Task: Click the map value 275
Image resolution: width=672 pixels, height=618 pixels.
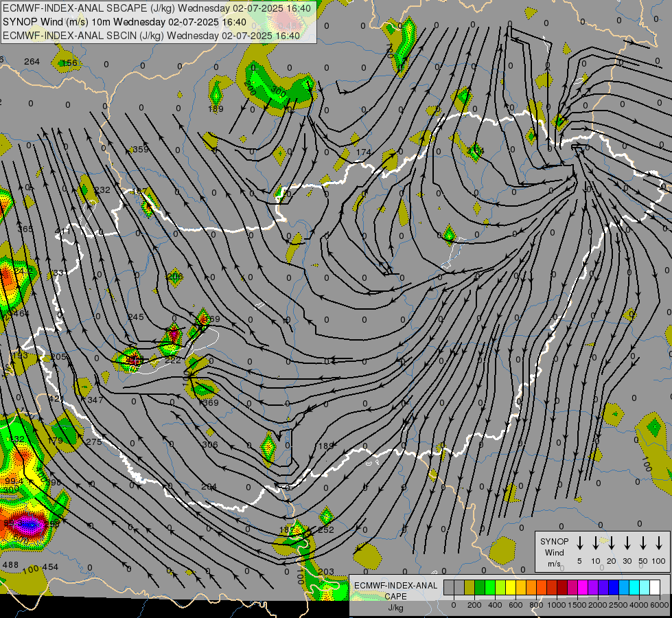Action: pos(94,442)
